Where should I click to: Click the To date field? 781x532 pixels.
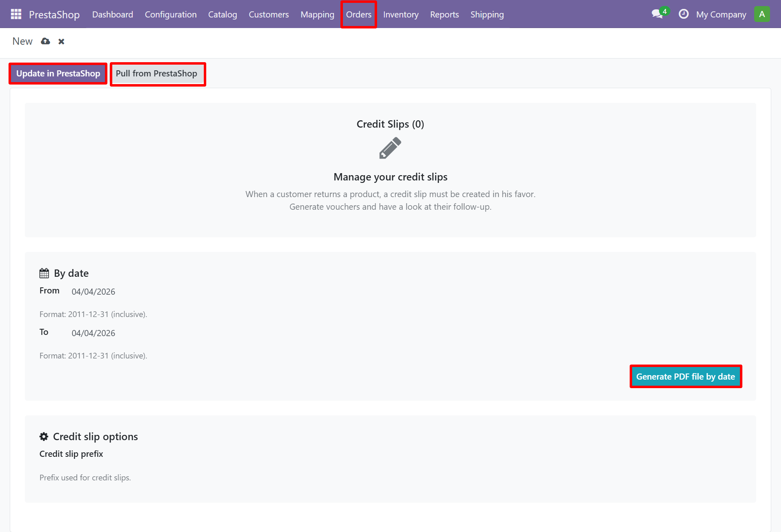click(x=93, y=333)
